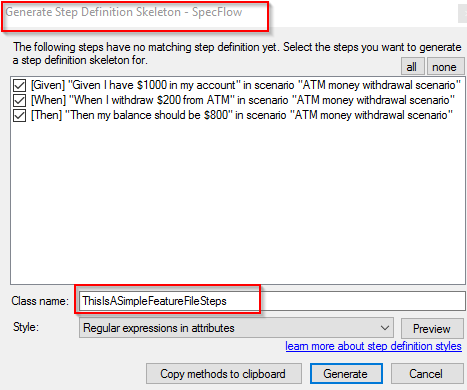Click the Class name label
467x390 pixels.
click(x=40, y=301)
